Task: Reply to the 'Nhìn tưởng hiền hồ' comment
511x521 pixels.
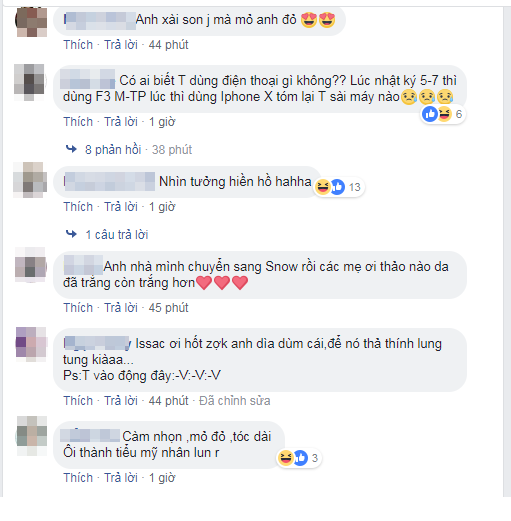Action: 121,207
